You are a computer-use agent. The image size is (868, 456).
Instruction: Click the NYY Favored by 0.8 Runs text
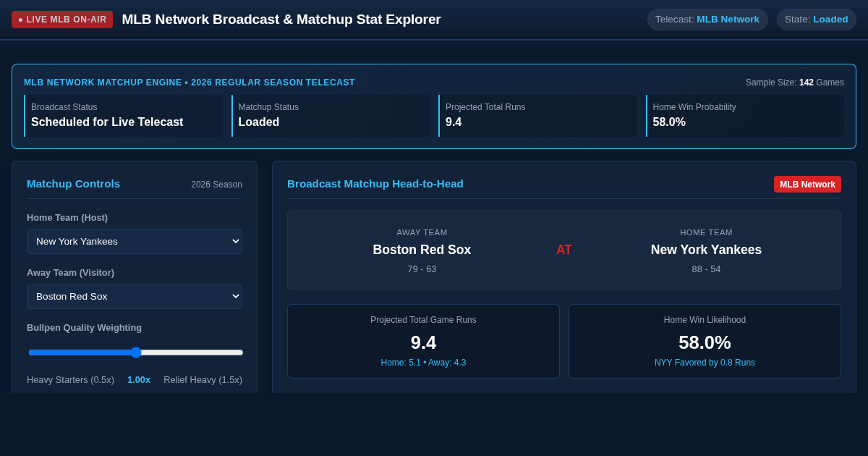[705, 363]
